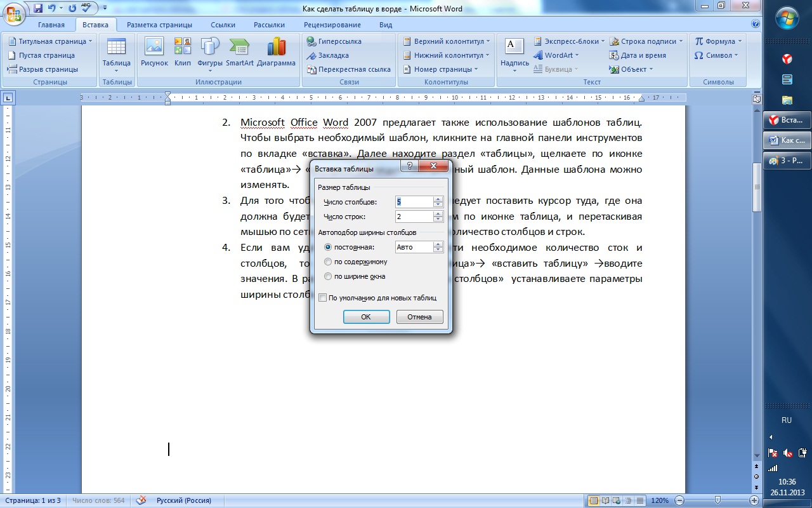Insert Гиперссылка hyperlink
The image size is (812, 508).
[334, 41]
